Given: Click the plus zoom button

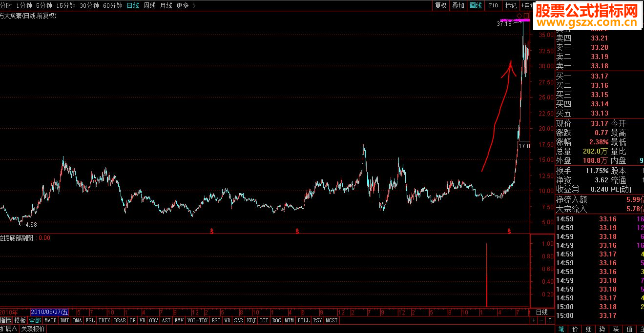Looking at the screenshot, I should [534, 320].
